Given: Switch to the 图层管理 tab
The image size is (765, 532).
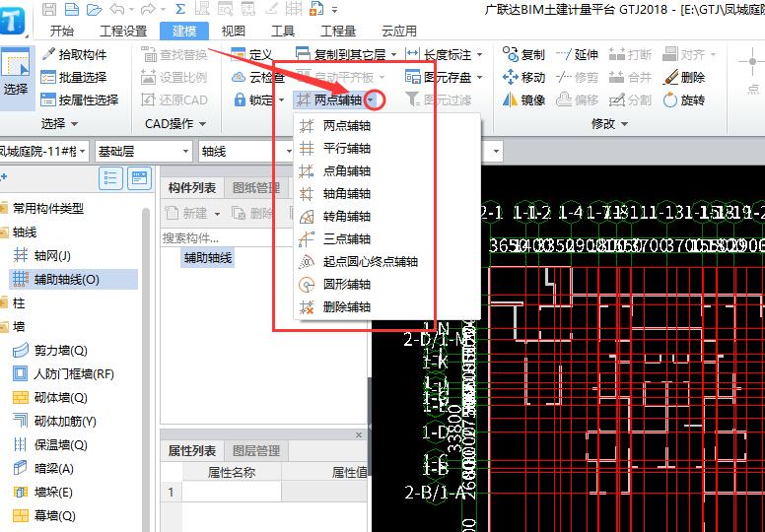Looking at the screenshot, I should coord(256,451).
